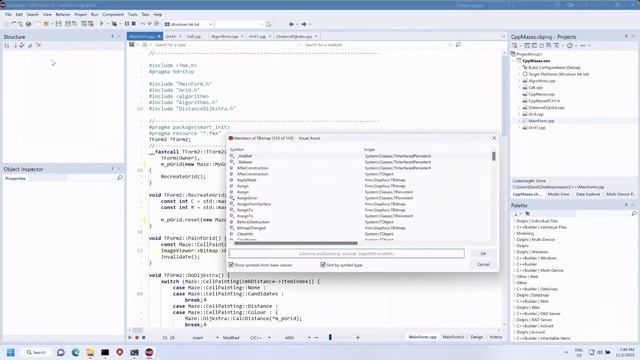Click the RAD Studio red icon in taskbar
This screenshot has width=640, height=360.
pos(149,352)
